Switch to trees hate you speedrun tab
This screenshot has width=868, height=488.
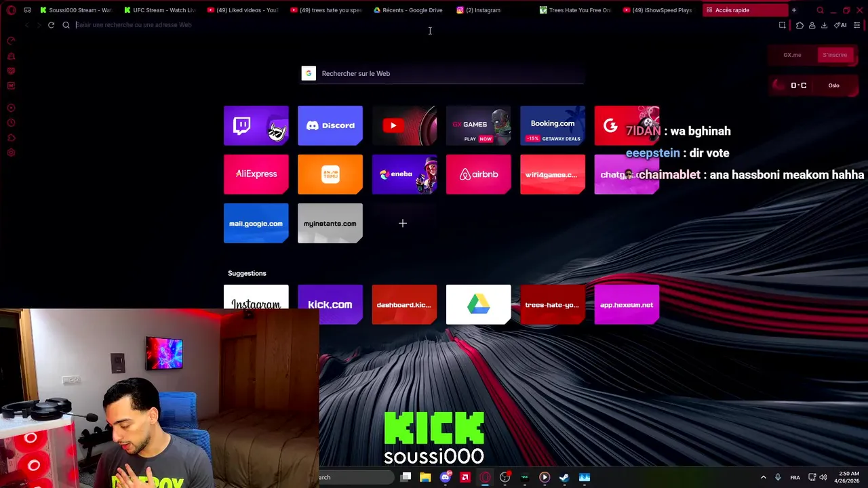[x=326, y=10]
